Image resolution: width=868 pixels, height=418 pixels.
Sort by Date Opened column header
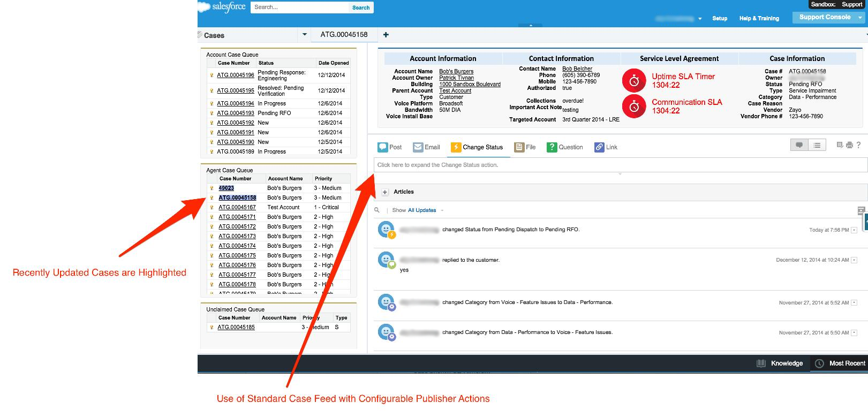334,63
